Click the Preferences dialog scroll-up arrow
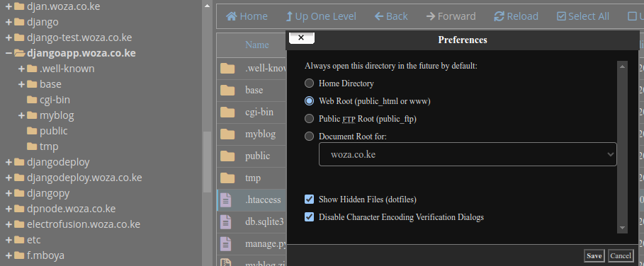This screenshot has height=266, width=644. pos(622,66)
